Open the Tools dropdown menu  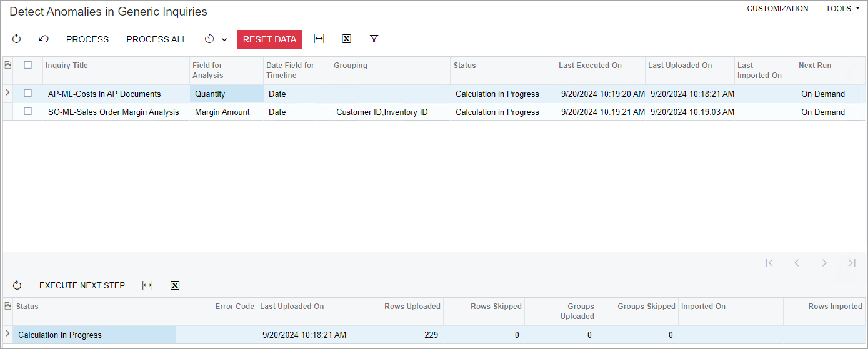click(842, 9)
